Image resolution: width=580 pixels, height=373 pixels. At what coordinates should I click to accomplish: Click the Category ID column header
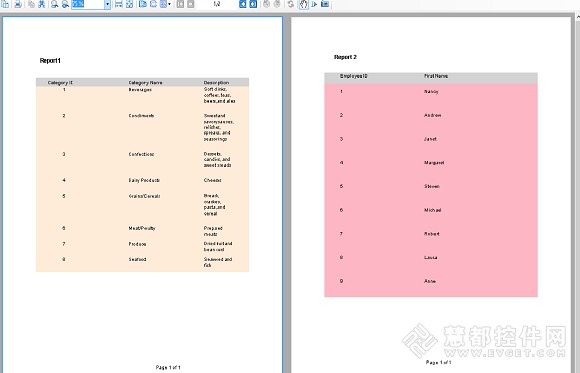(60, 83)
